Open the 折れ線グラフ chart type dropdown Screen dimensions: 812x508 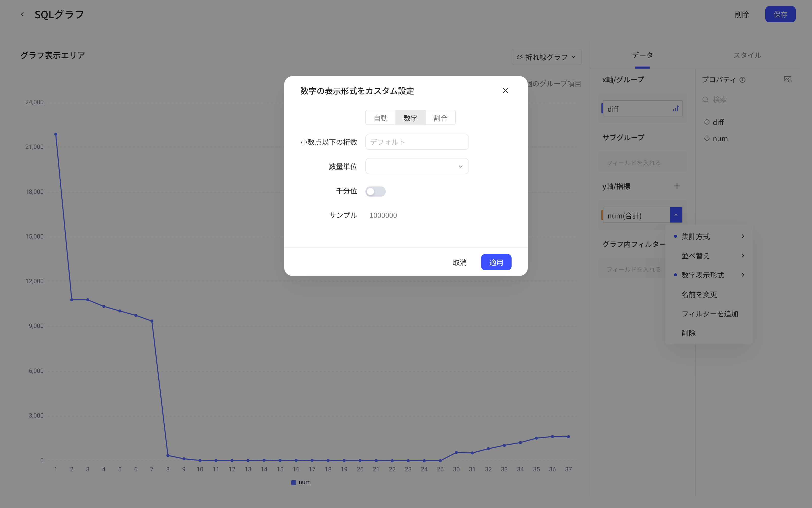point(546,57)
